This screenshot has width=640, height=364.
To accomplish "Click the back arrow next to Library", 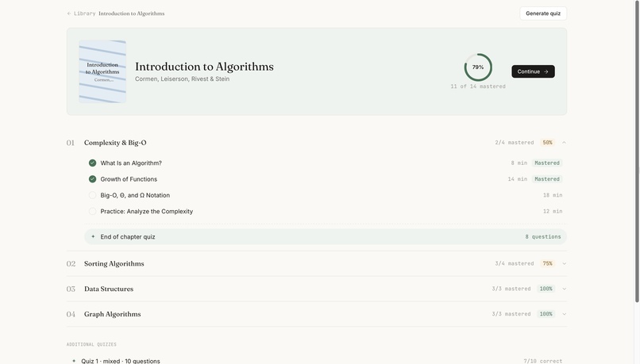I will (x=69, y=13).
